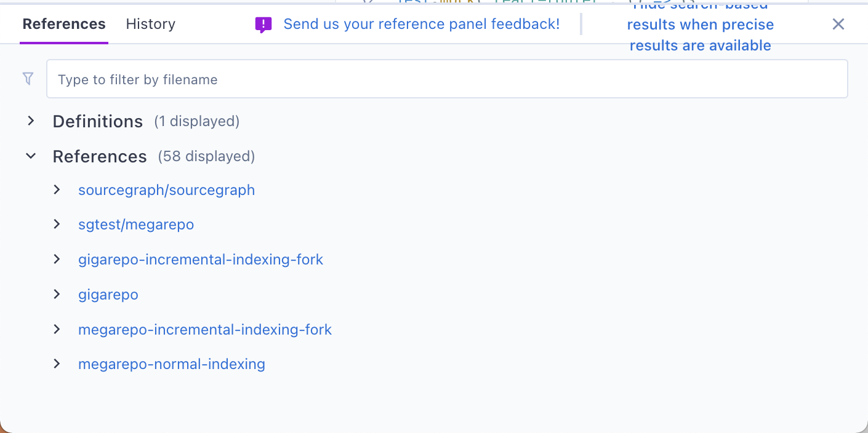The height and width of the screenshot is (433, 868).
Task: Switch to the History tab
Action: [x=150, y=24]
